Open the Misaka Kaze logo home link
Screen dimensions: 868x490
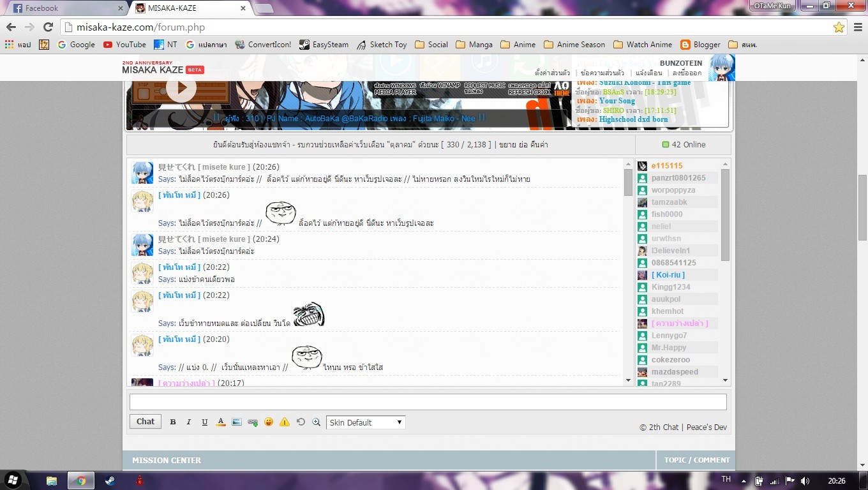point(163,68)
